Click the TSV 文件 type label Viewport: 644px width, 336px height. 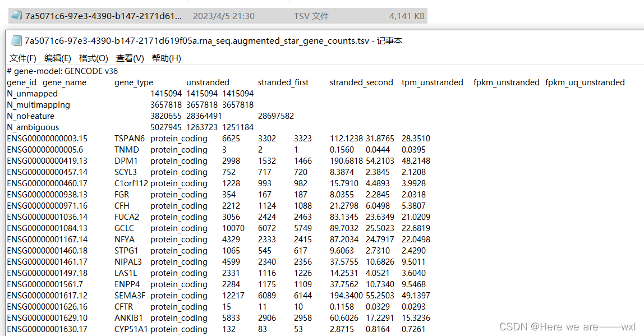click(x=311, y=16)
